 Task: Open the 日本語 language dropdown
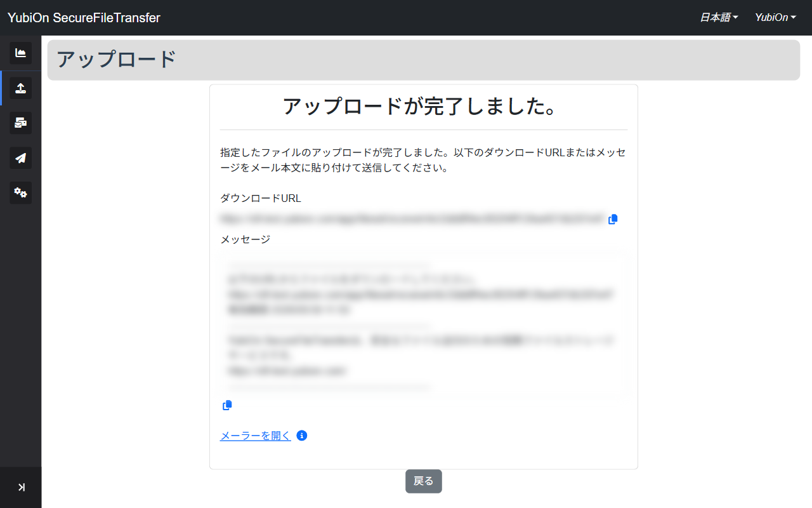[x=719, y=18]
